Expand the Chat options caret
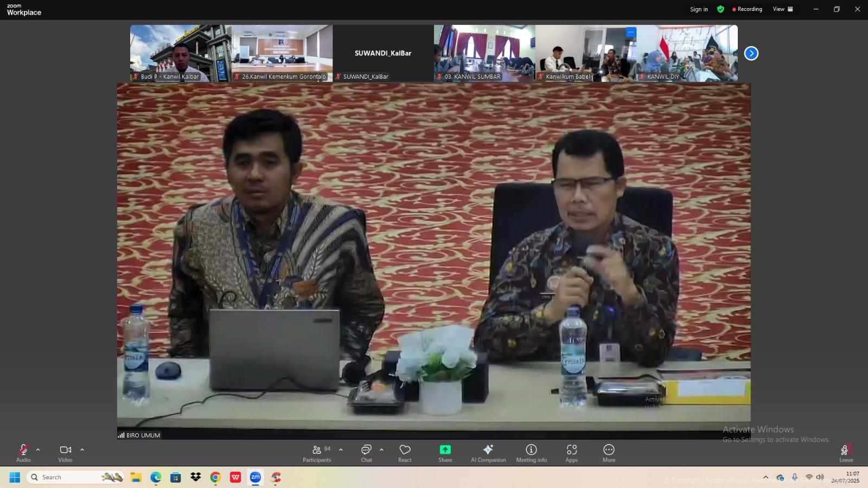868x488 pixels. click(381, 450)
